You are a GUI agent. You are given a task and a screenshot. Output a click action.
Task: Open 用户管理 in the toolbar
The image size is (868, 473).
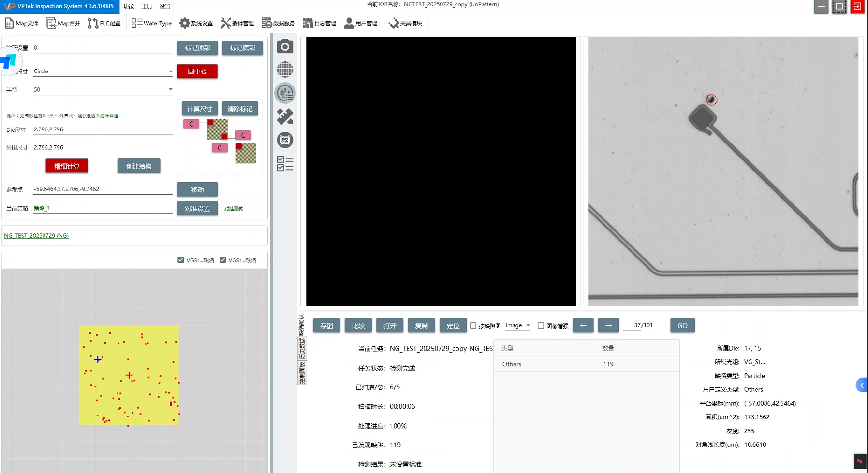pos(360,23)
